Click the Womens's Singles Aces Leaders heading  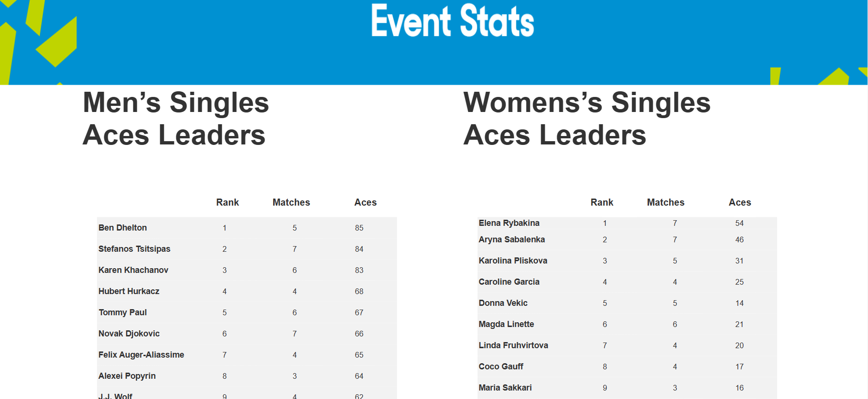pyautogui.click(x=587, y=119)
